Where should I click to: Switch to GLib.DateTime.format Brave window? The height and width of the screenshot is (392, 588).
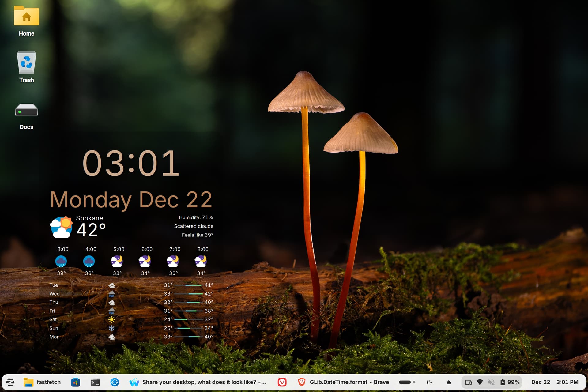pos(343,382)
